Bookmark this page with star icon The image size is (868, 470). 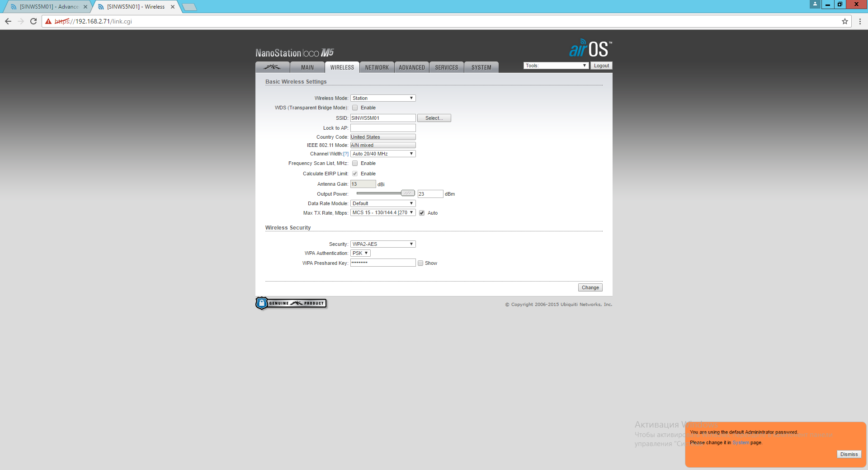click(x=844, y=21)
